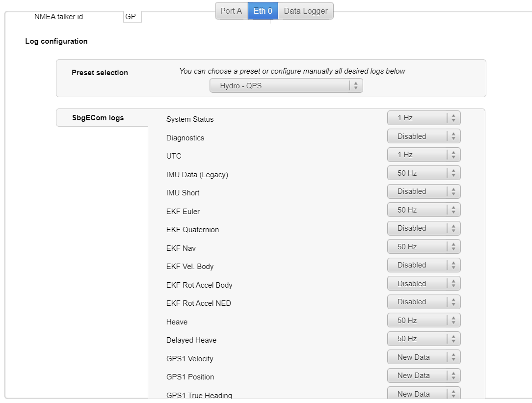Switch to the Port A tab

coord(231,11)
